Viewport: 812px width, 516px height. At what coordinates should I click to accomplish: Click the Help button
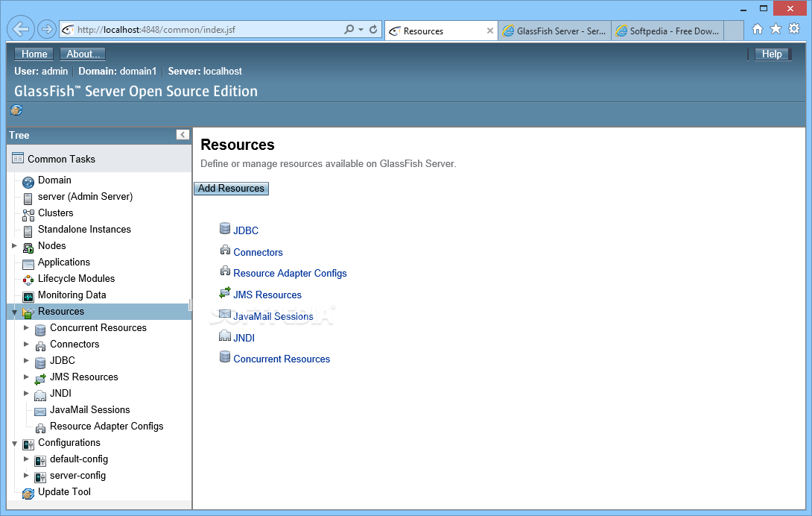click(x=772, y=54)
